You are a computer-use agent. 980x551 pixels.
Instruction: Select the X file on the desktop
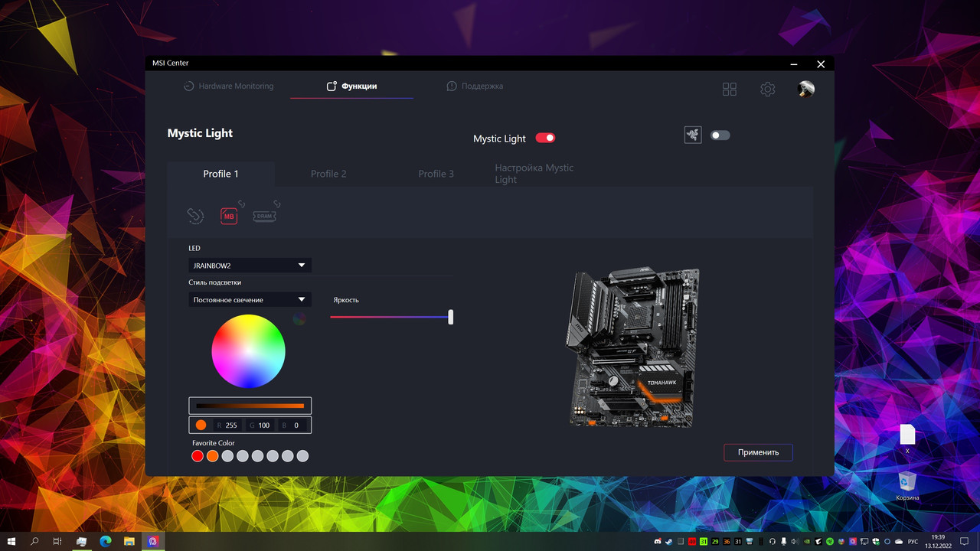[907, 439]
